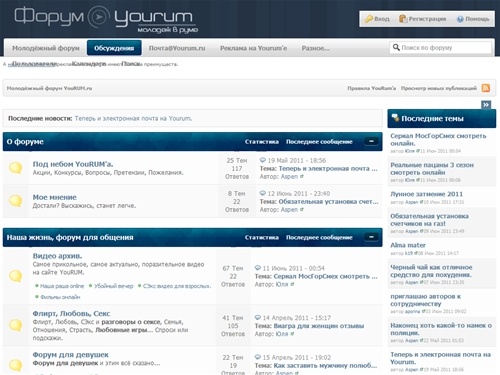The height and width of the screenshot is (375, 500).
Task: Open the Реклама на Yourum'е tab
Action: [x=253, y=48]
